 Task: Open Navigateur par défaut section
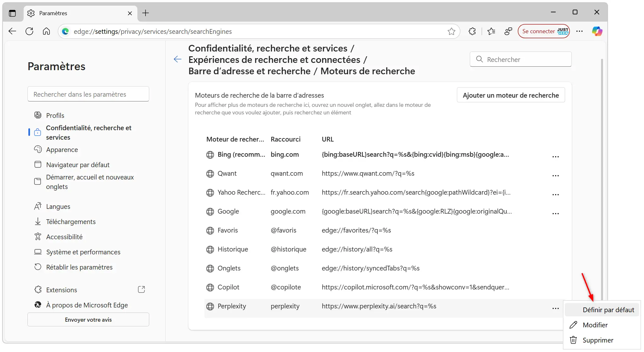point(78,165)
